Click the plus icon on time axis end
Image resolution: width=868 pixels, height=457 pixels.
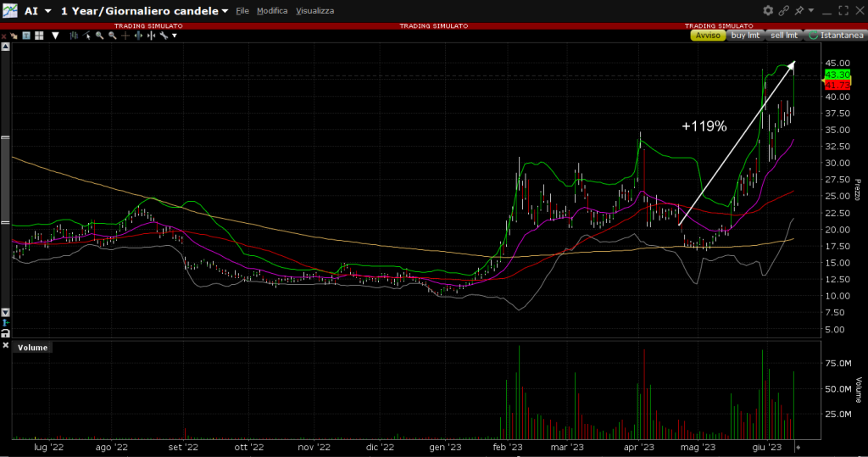click(x=798, y=447)
